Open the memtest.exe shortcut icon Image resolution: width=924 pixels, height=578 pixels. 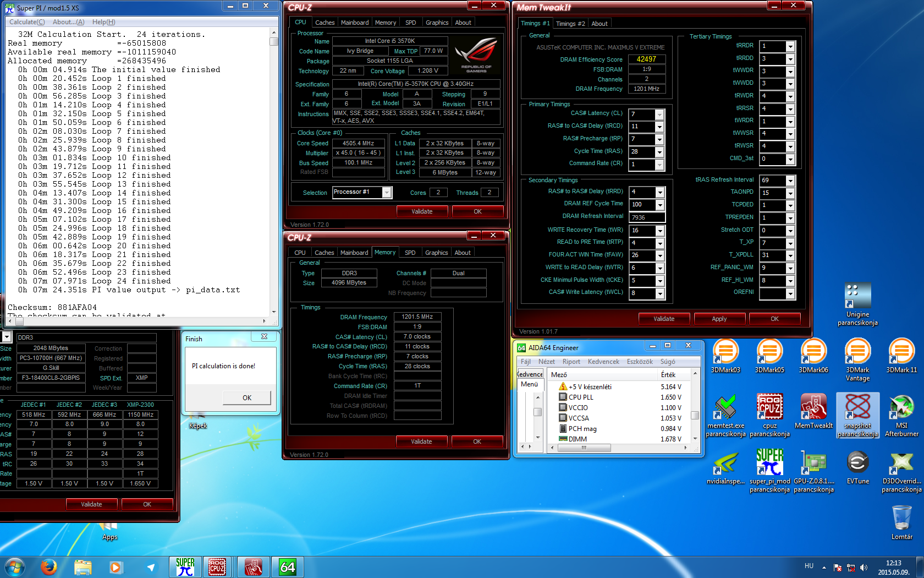click(x=725, y=416)
